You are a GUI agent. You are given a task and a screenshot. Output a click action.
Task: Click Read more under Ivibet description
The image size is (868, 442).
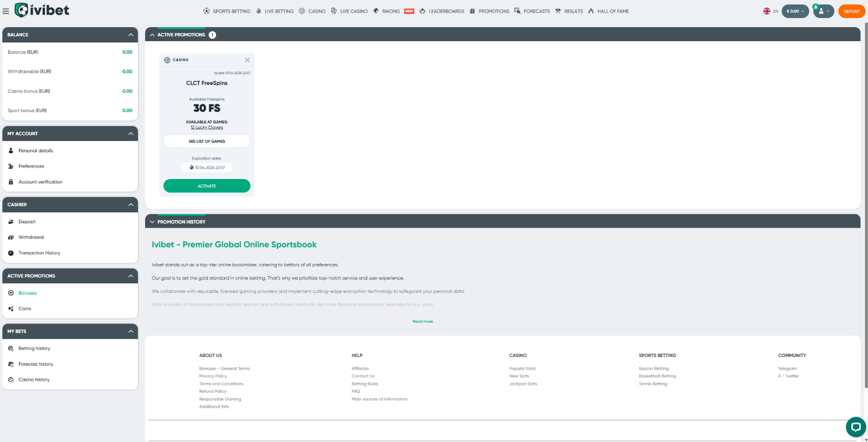click(x=422, y=321)
